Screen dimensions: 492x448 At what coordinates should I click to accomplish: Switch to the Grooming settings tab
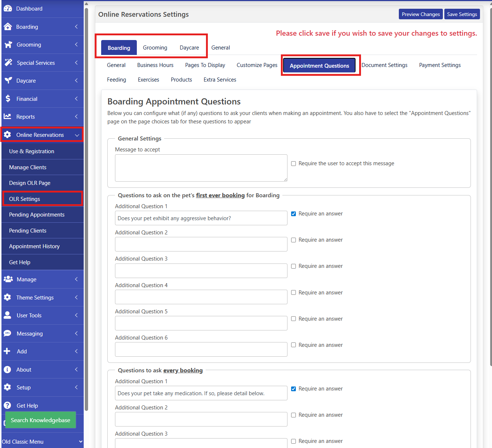click(x=155, y=48)
